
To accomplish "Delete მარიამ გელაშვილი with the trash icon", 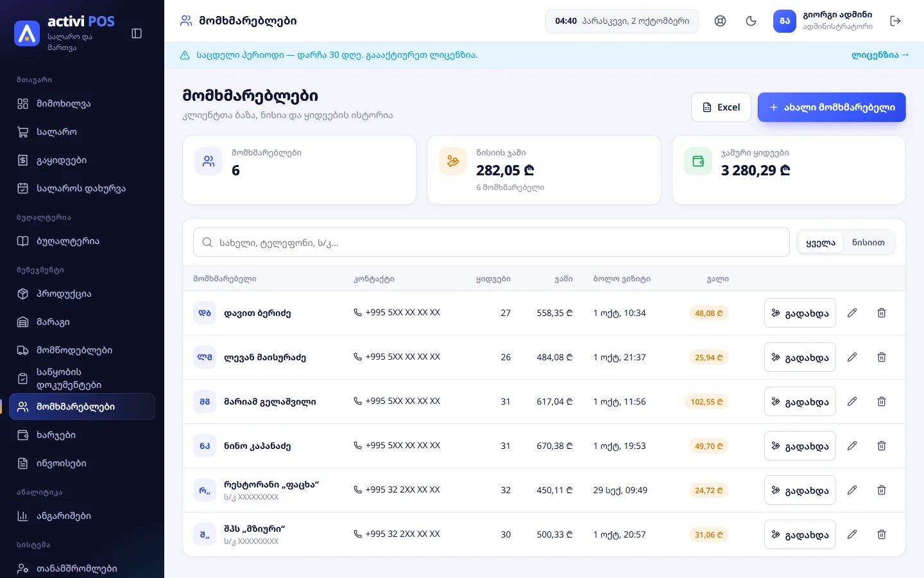I will pyautogui.click(x=882, y=401).
